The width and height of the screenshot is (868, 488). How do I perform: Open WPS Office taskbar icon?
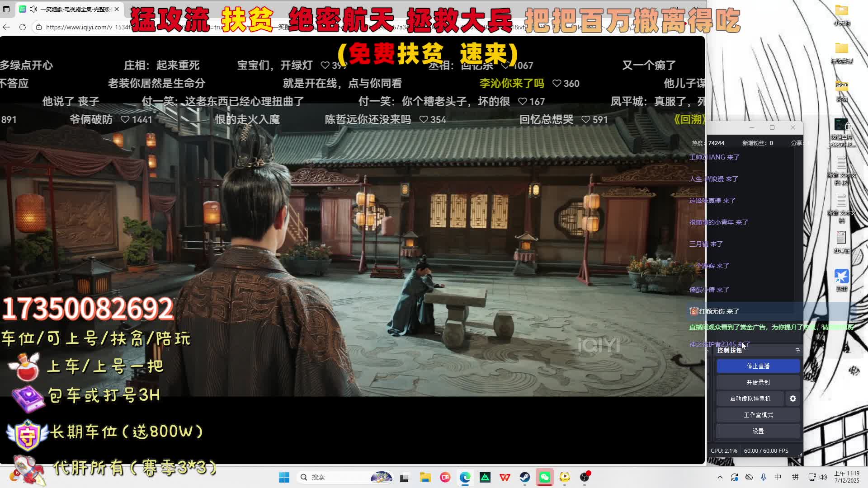pos(505,477)
